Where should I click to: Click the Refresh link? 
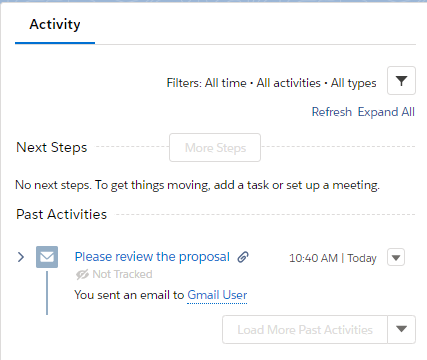coord(332,112)
